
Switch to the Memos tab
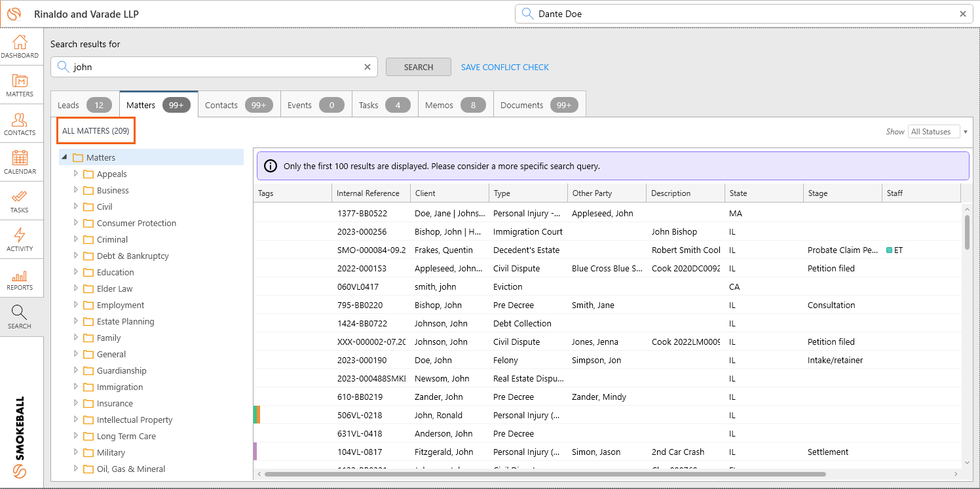click(x=456, y=105)
